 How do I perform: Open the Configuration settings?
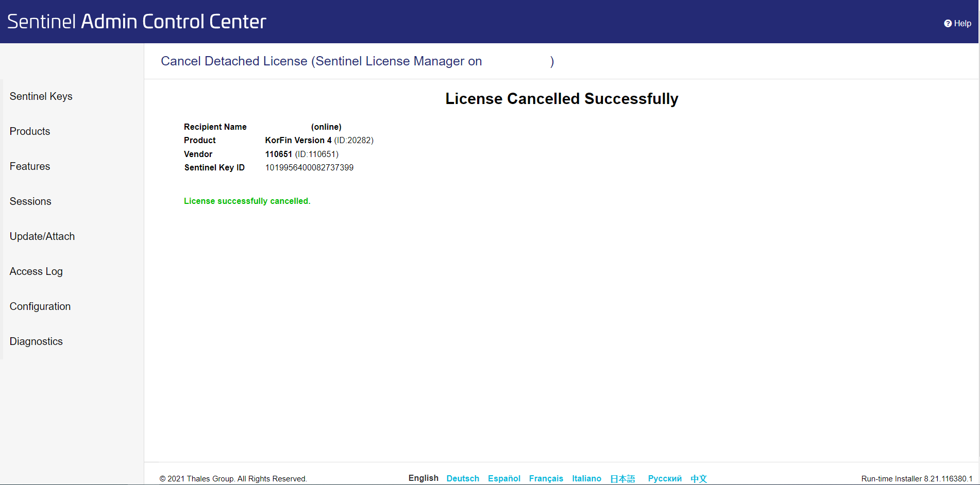(x=40, y=306)
